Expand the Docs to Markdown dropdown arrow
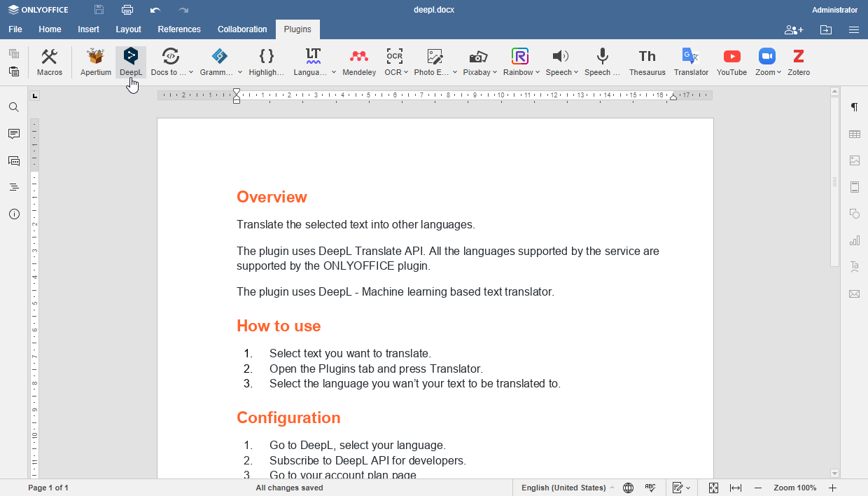 click(191, 72)
